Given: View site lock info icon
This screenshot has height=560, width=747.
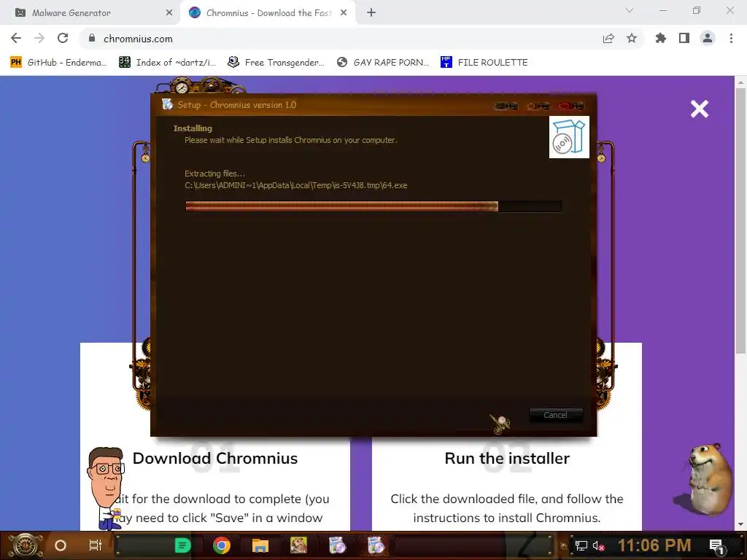Looking at the screenshot, I should [92, 38].
